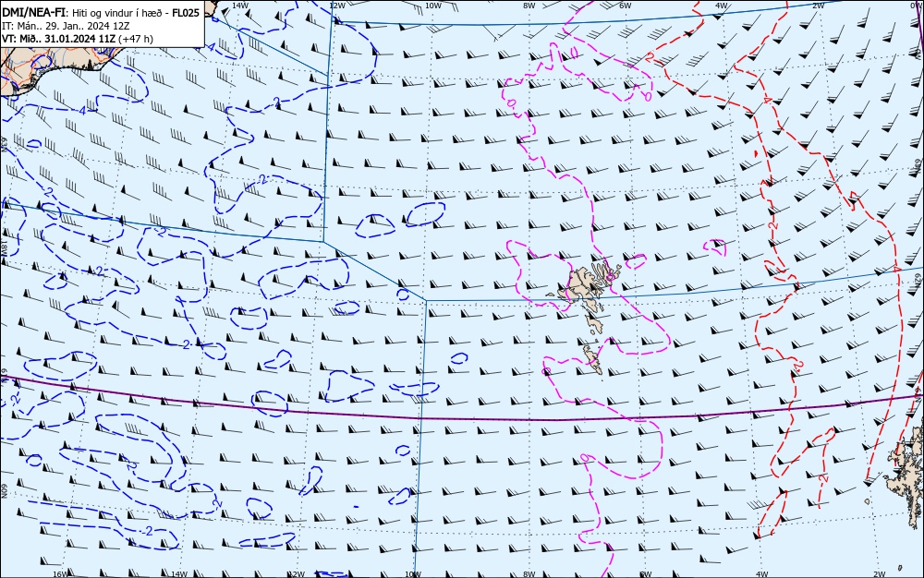Select the FL025 flight level label
Screen dimensions: 924x578
point(186,12)
